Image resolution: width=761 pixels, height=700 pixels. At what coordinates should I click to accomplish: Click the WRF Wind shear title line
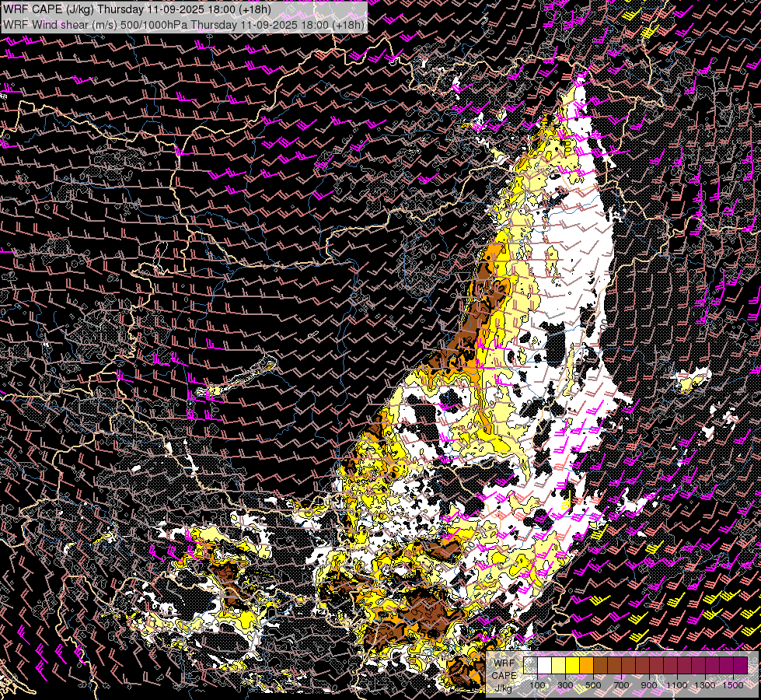point(183,25)
